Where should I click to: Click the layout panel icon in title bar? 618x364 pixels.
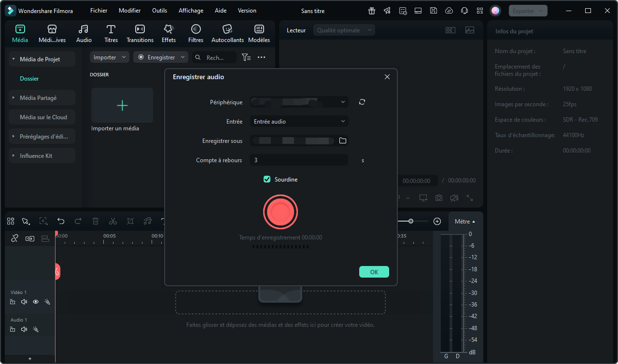coord(418,11)
